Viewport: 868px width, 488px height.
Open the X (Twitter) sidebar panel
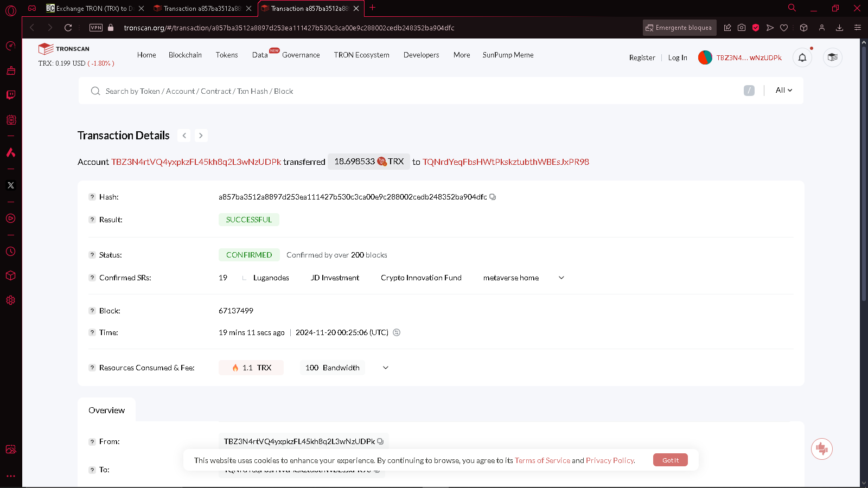pos(10,185)
